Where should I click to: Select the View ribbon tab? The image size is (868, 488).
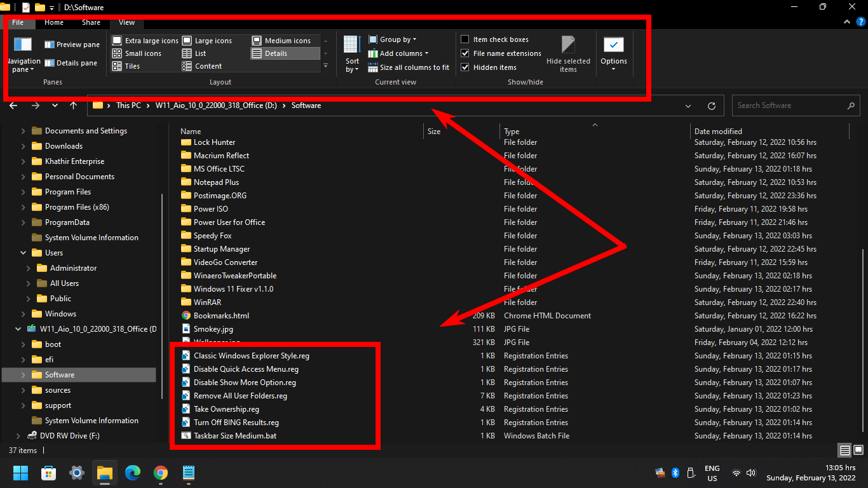(x=127, y=22)
